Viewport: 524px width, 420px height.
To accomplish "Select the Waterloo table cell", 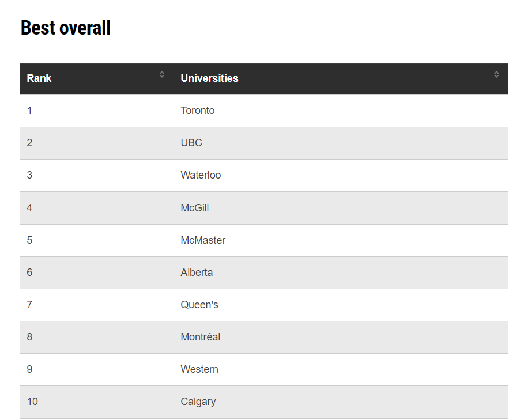I will pos(341,176).
